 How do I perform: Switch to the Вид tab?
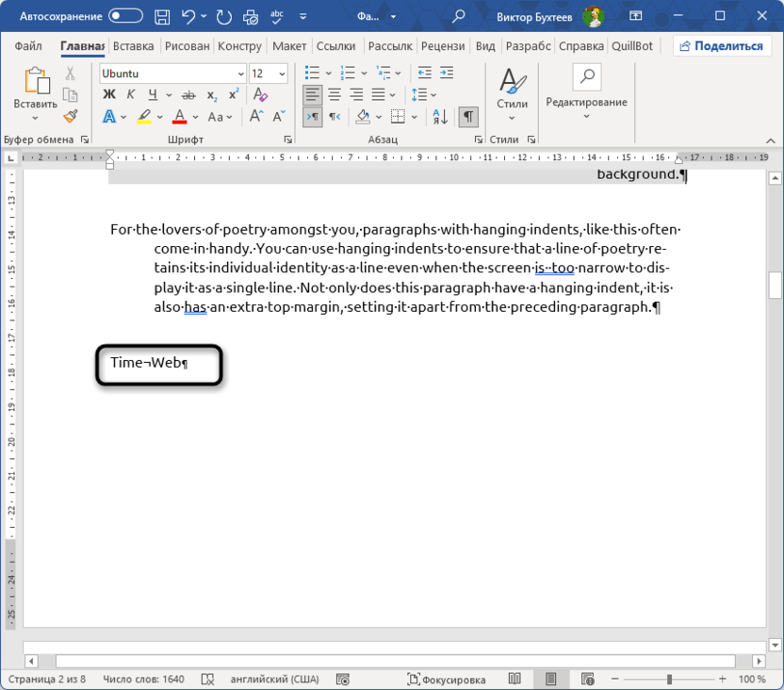coord(485,46)
